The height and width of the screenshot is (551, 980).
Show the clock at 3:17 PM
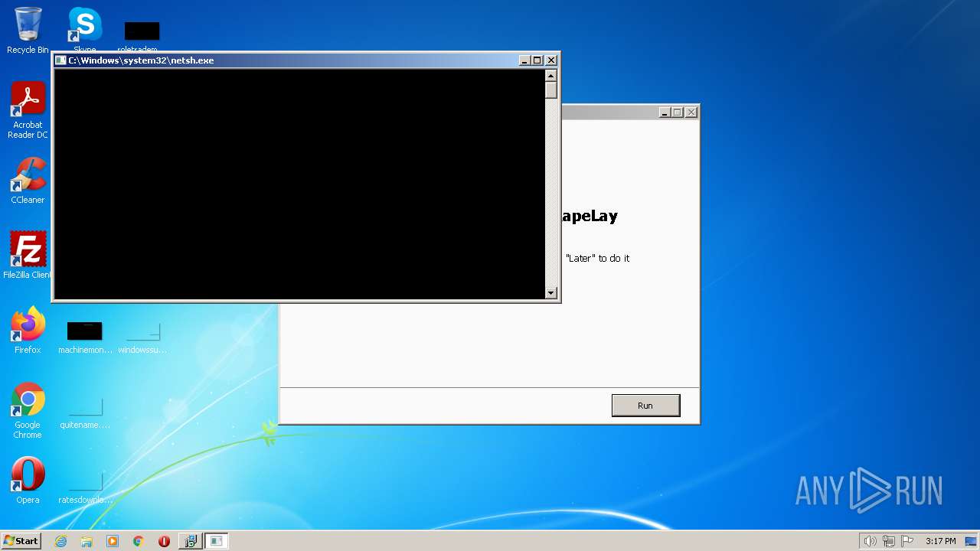coord(940,541)
